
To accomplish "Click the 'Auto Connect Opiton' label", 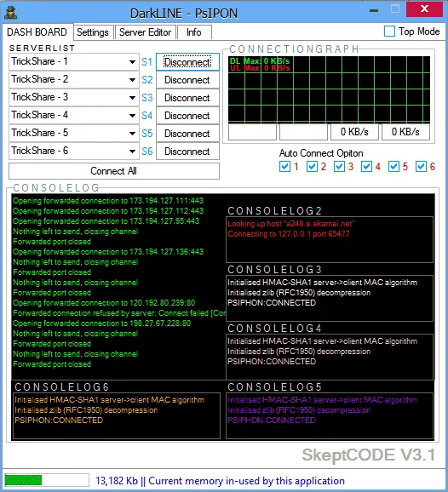I will (321, 153).
